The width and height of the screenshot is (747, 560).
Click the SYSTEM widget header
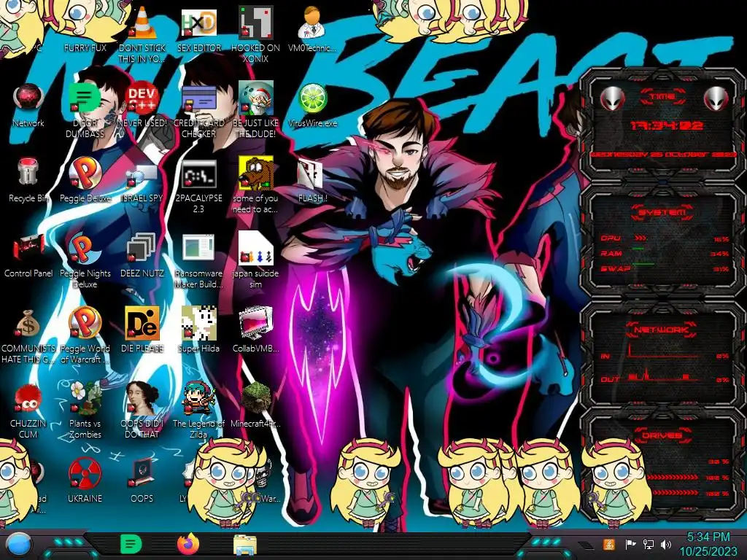click(662, 212)
